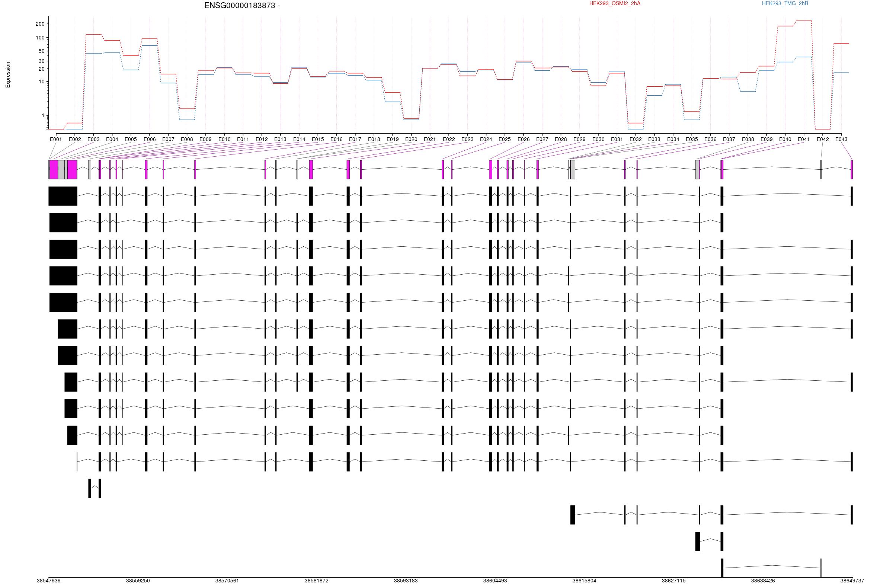Select the HEK293_TMG_2hB legend label
893x588 pixels.
tap(785, 4)
